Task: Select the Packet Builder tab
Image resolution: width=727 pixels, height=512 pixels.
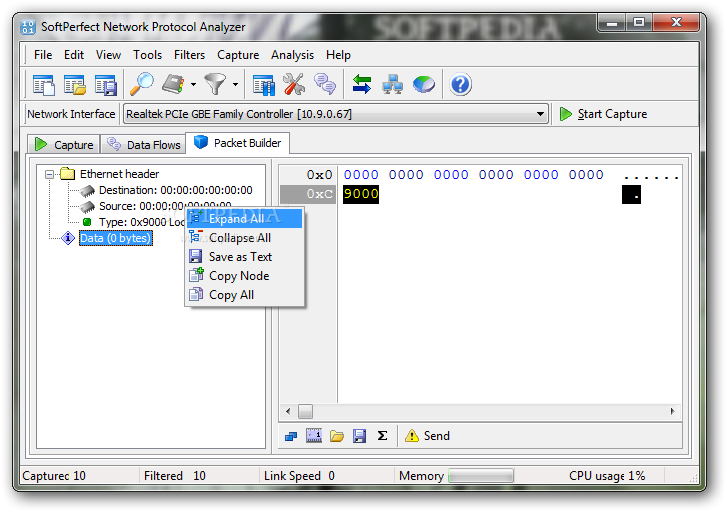Action: (237, 143)
